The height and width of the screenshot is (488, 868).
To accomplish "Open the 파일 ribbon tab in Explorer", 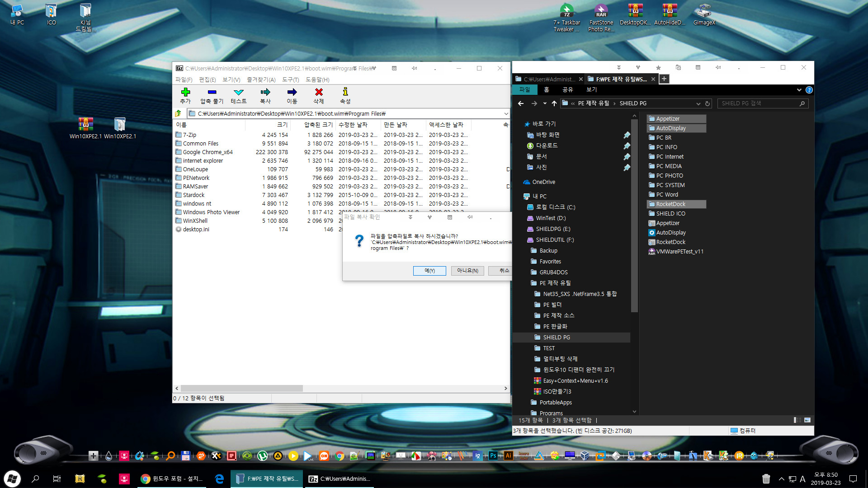I will click(x=524, y=89).
